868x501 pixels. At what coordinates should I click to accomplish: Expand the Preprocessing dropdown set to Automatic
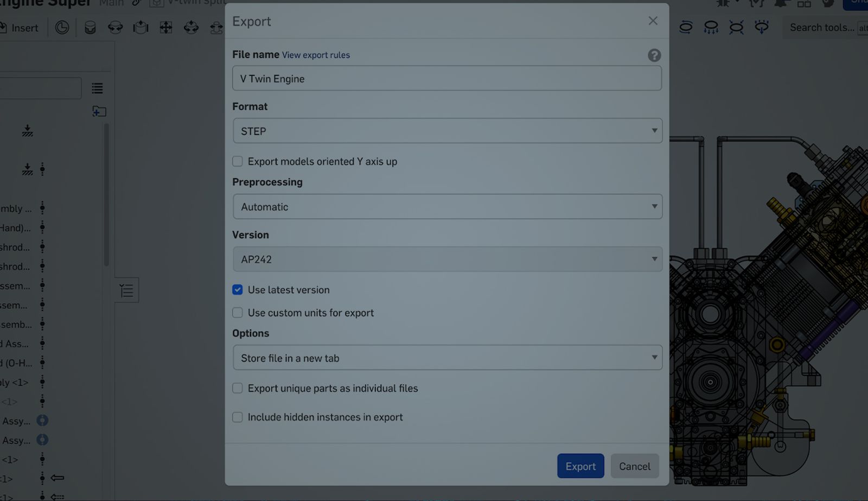[x=447, y=207]
